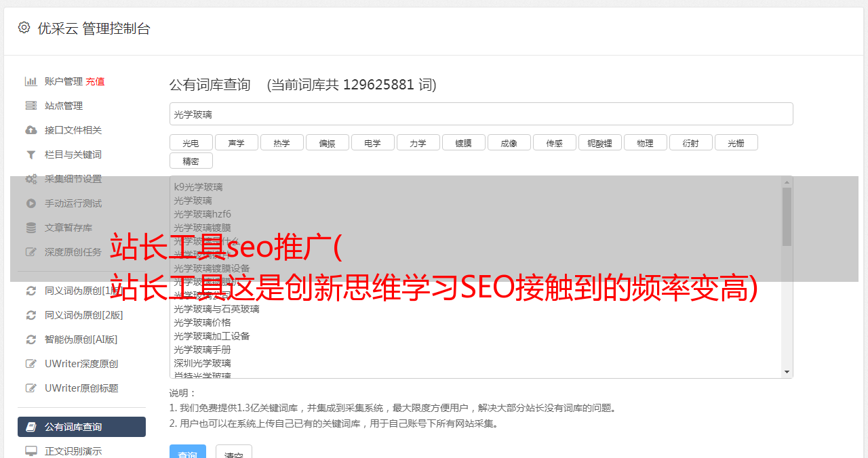Viewport: 868px width, 458px height.
Task: Click the red 充值 link
Action: [95, 81]
